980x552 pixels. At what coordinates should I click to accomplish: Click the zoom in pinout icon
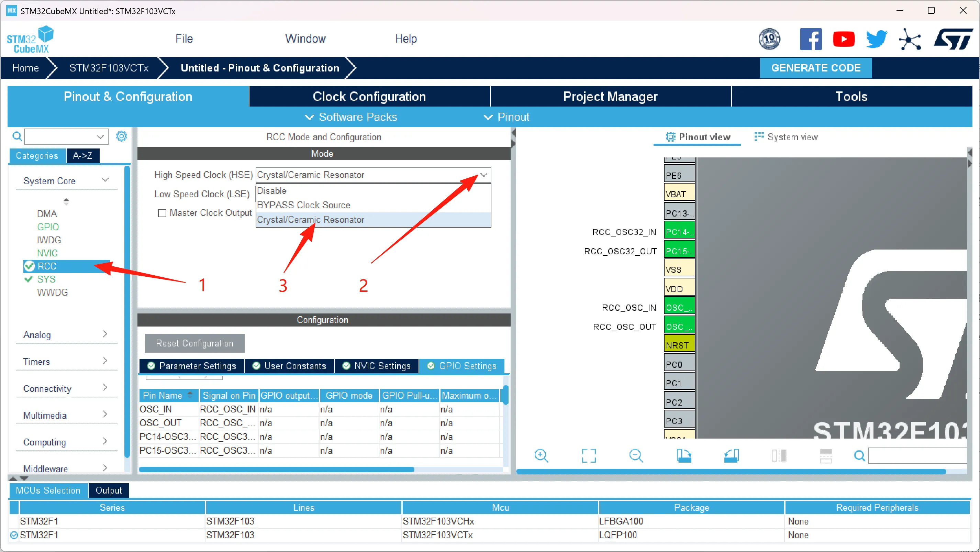pyautogui.click(x=541, y=455)
